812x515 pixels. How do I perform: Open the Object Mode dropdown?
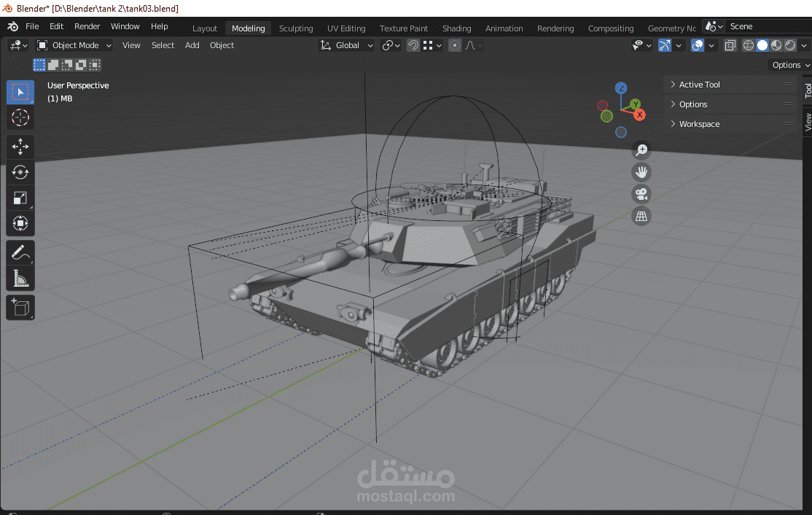tap(74, 46)
